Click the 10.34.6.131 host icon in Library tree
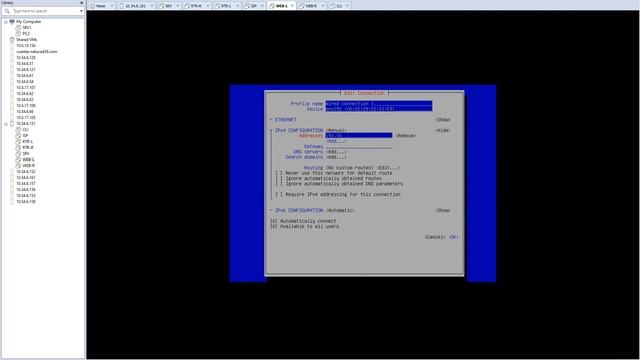The height and width of the screenshot is (360, 640). (12, 123)
